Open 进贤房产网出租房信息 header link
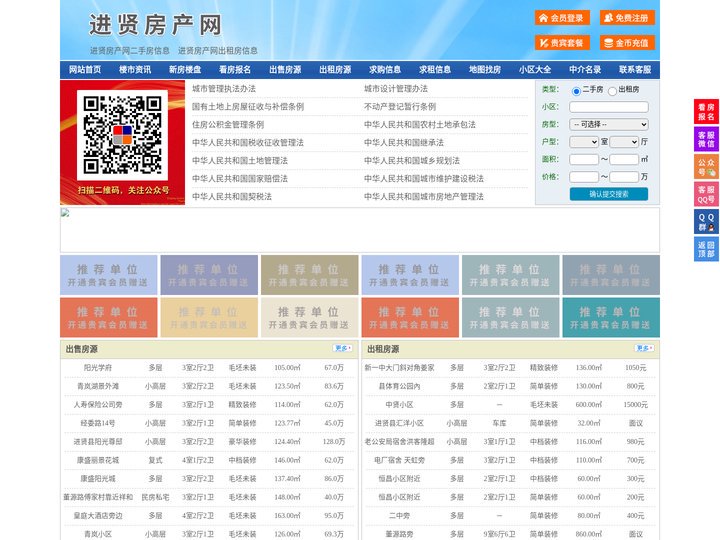The image size is (720, 540). pyautogui.click(x=218, y=51)
